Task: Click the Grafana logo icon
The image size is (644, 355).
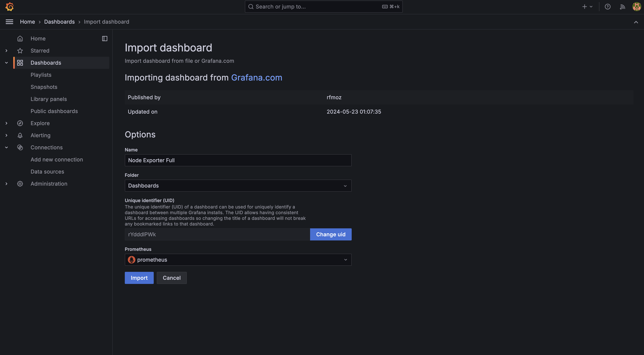Action: [9, 7]
